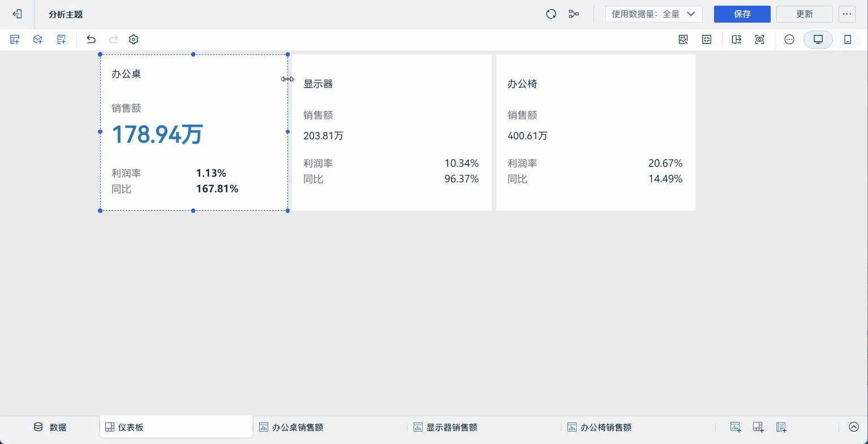Switch to desktop layout view

818,40
